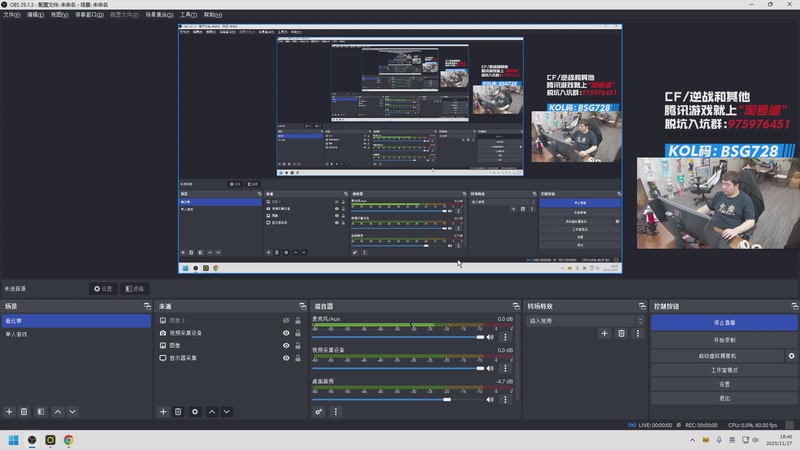800x450 pixels.
Task: Open source properties gear in Sources panel
Action: point(195,412)
